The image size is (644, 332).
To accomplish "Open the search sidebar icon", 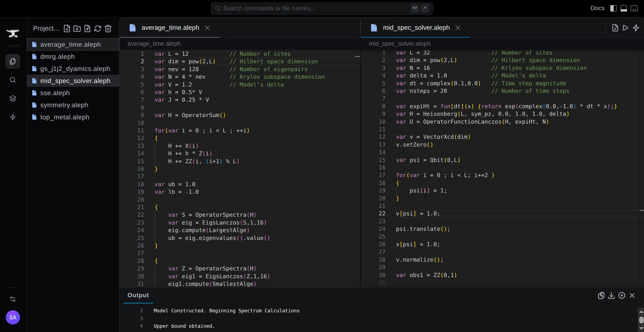I will (13, 80).
